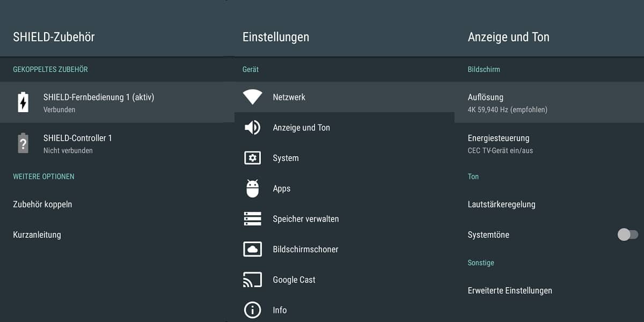Click the Gerät section label

click(251, 69)
